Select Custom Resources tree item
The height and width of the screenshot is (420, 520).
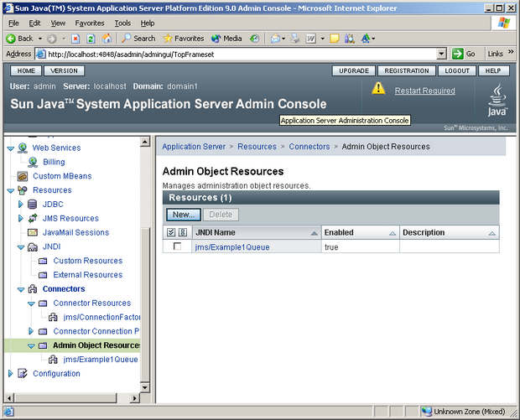pyautogui.click(x=88, y=261)
